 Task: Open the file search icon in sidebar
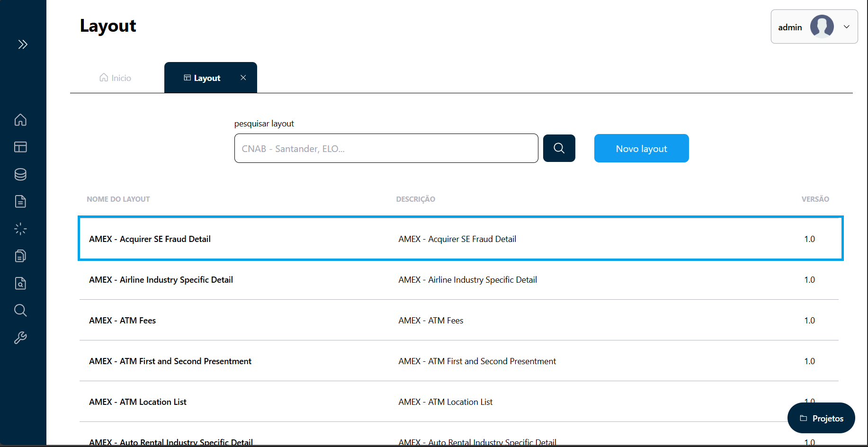pyautogui.click(x=20, y=284)
